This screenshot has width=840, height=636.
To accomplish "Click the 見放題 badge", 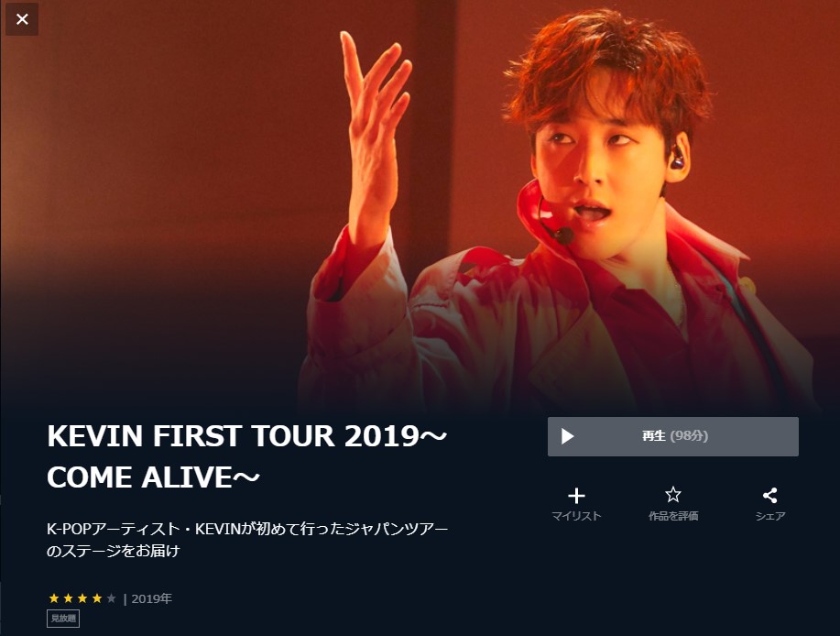I will (63, 619).
